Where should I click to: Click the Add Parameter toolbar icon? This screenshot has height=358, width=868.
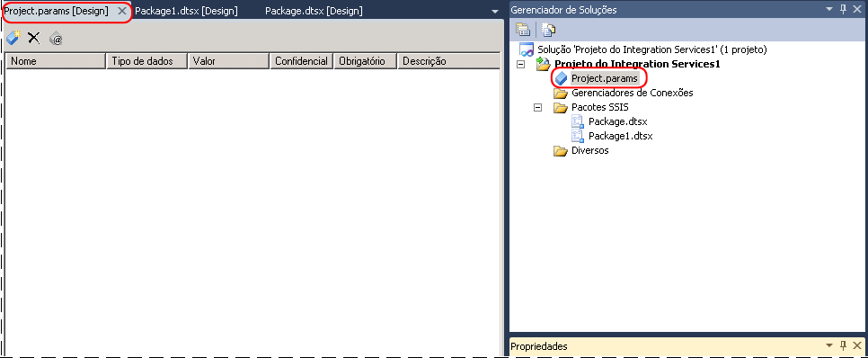click(13, 38)
